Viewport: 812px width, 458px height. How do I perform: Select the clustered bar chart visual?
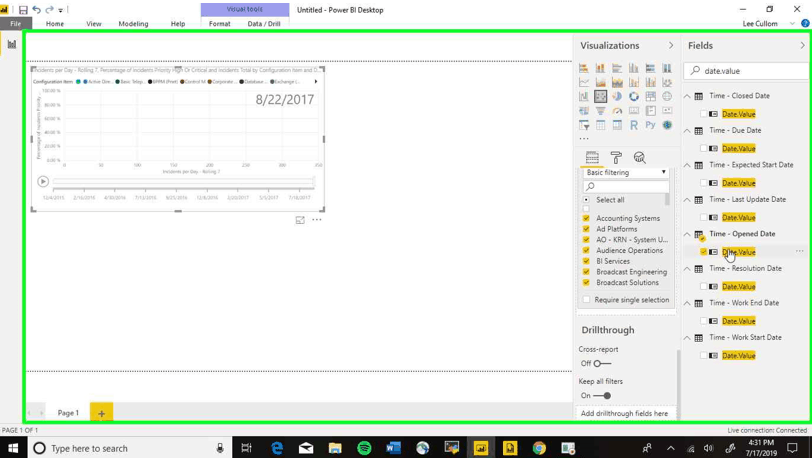pos(617,68)
